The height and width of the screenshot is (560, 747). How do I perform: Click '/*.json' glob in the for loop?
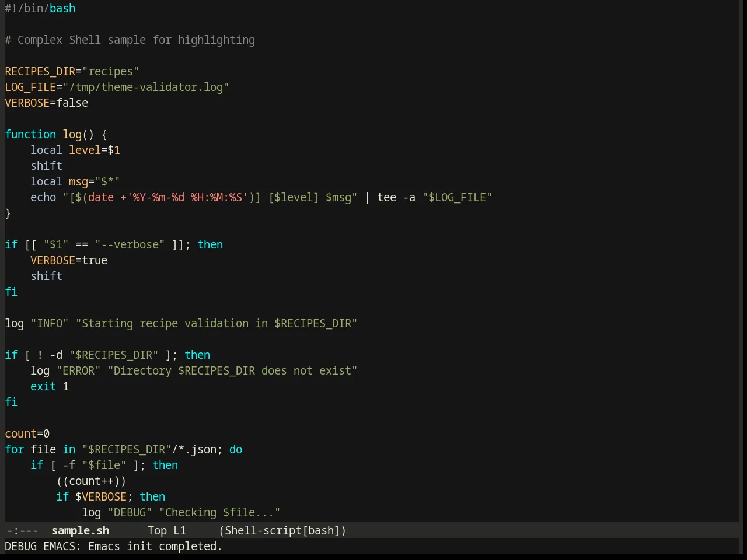coord(194,449)
